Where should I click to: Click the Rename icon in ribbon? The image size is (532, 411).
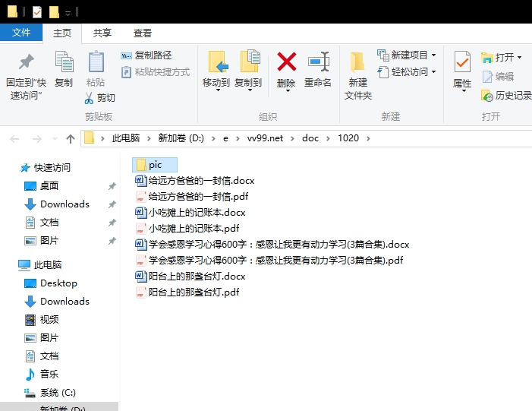tap(318, 62)
